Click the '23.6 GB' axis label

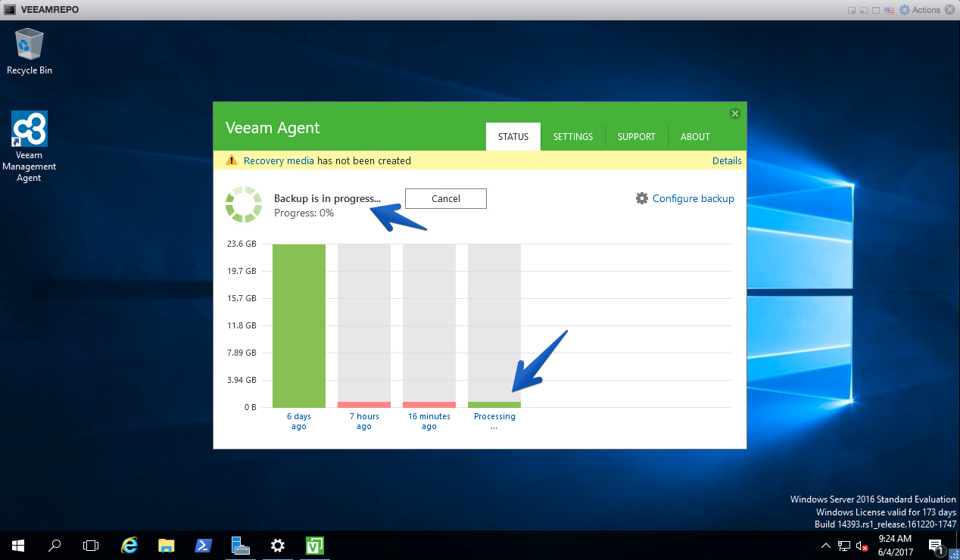coord(242,244)
